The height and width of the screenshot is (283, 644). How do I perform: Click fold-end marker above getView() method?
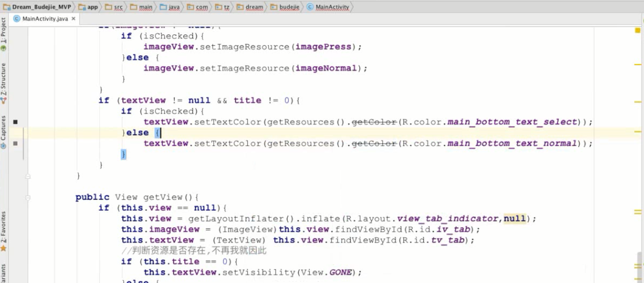pos(28,176)
